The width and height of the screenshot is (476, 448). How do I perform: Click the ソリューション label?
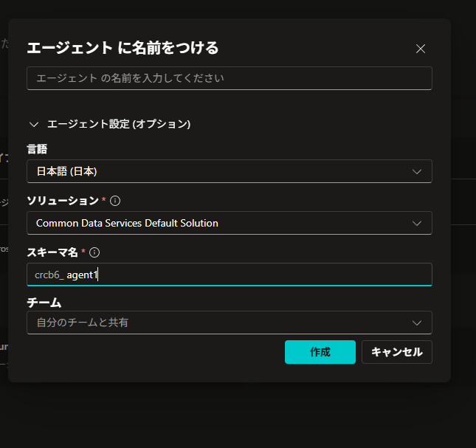click(63, 201)
